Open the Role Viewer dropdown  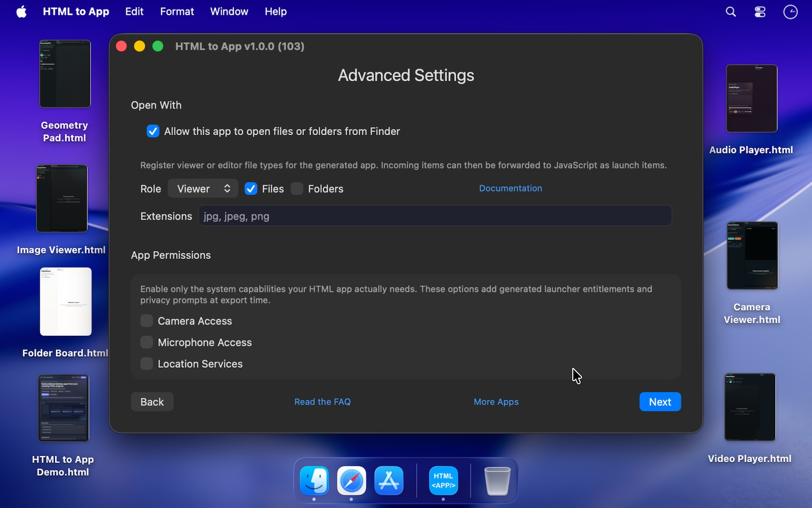click(x=203, y=189)
